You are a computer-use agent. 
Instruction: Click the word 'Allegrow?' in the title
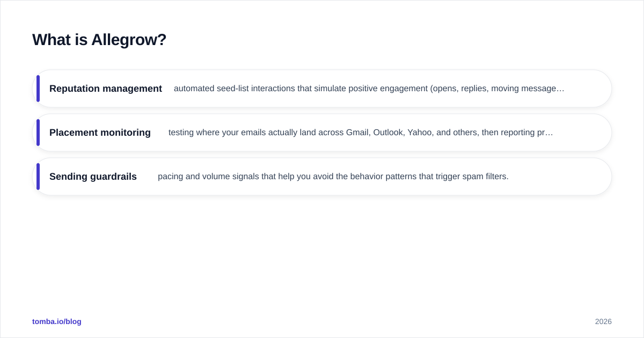pyautogui.click(x=129, y=40)
